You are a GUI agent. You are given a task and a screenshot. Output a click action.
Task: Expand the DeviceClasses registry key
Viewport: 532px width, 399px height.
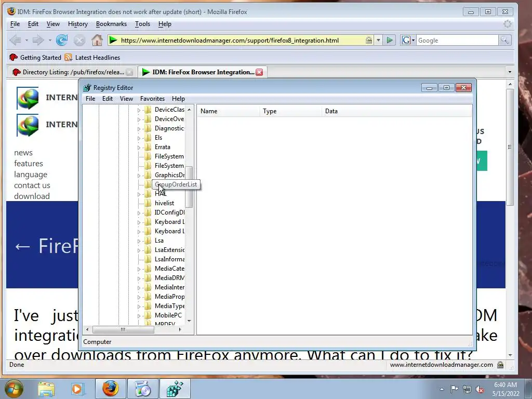pyautogui.click(x=139, y=110)
